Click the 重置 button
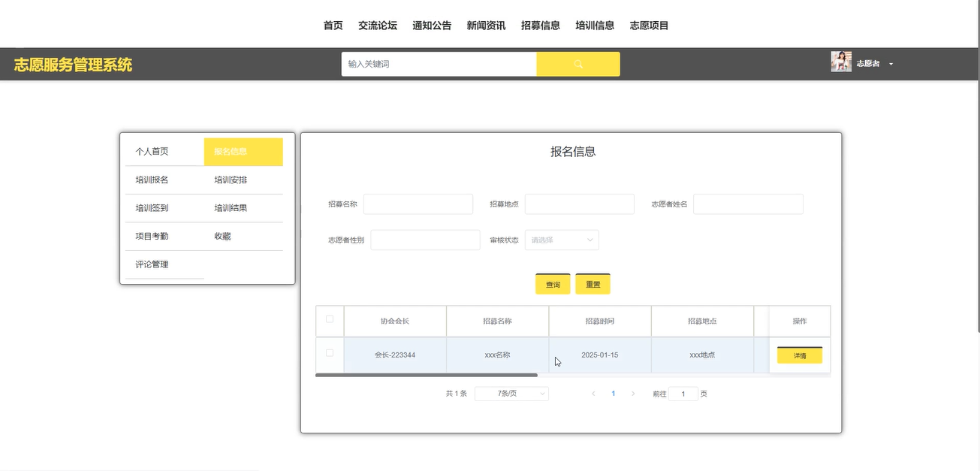The image size is (980, 471). click(x=593, y=285)
